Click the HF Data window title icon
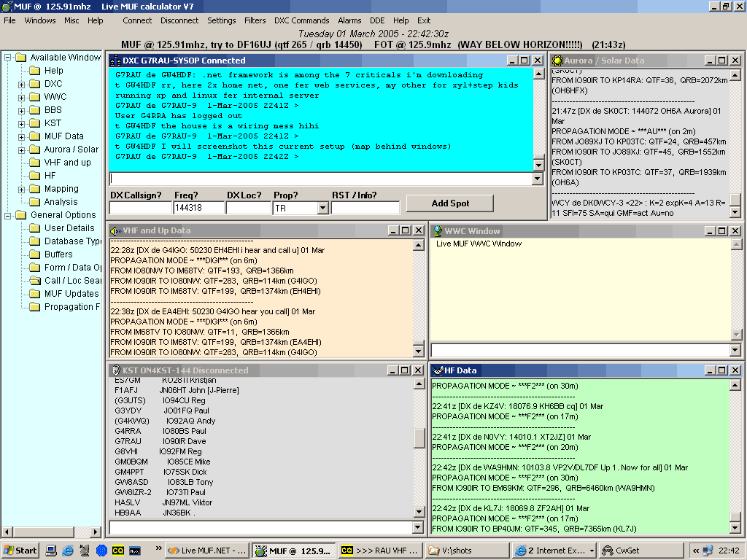 [x=438, y=370]
